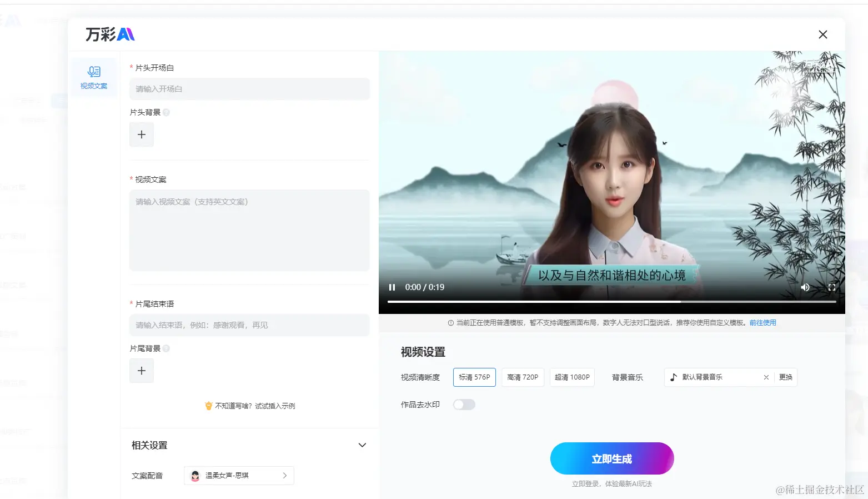Click the 万彩AI logo
The width and height of the screenshot is (868, 499).
(x=110, y=34)
